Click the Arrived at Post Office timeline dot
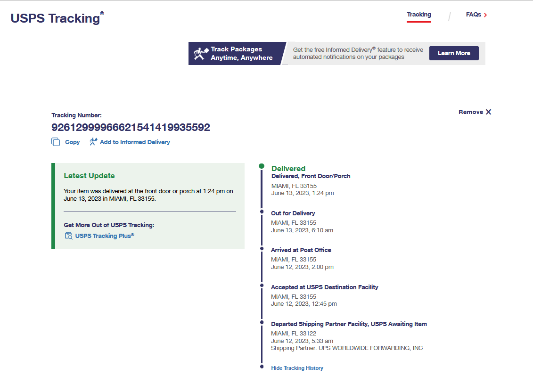 [262, 248]
